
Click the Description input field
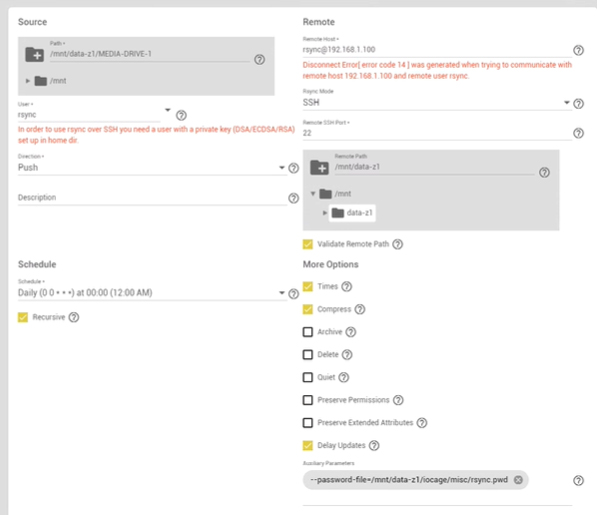point(152,198)
